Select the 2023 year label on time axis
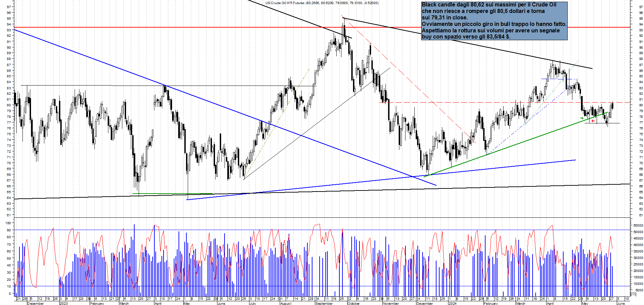 point(63,303)
